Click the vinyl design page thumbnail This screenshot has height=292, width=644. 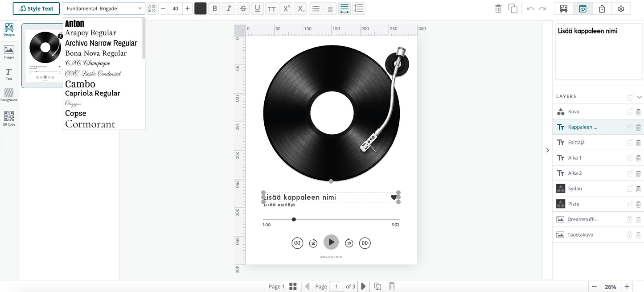(45, 56)
